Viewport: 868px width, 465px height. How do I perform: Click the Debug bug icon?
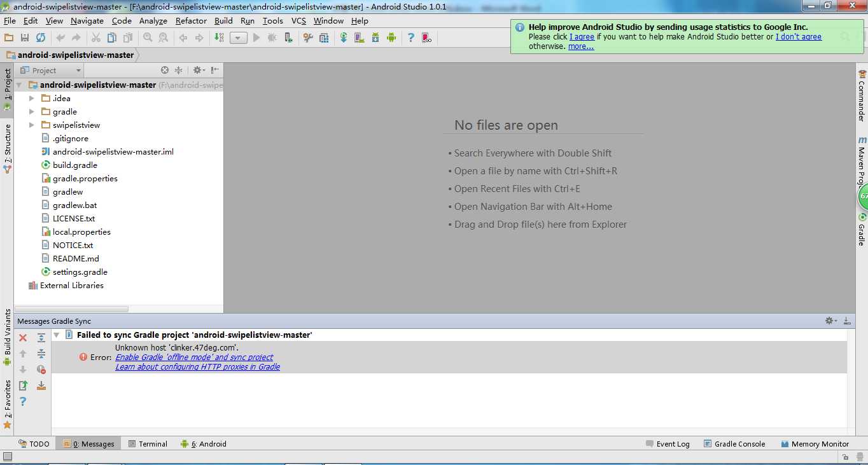(x=272, y=38)
